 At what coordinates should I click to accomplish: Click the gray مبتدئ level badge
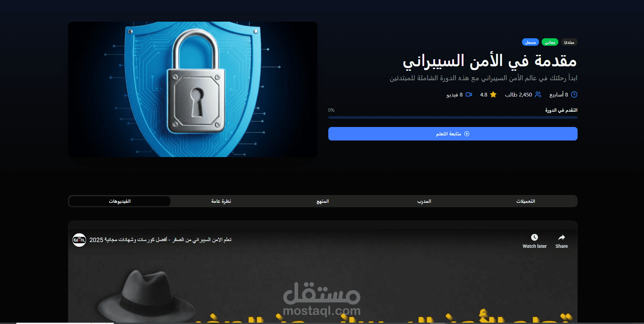[569, 42]
